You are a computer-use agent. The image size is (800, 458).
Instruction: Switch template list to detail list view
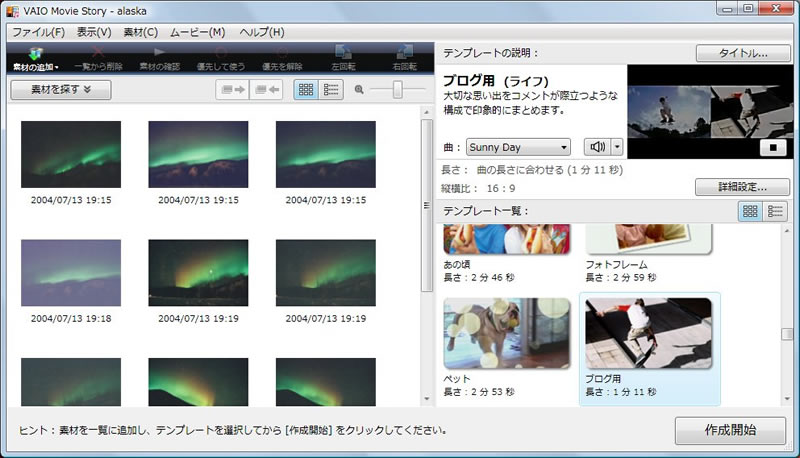(x=775, y=211)
